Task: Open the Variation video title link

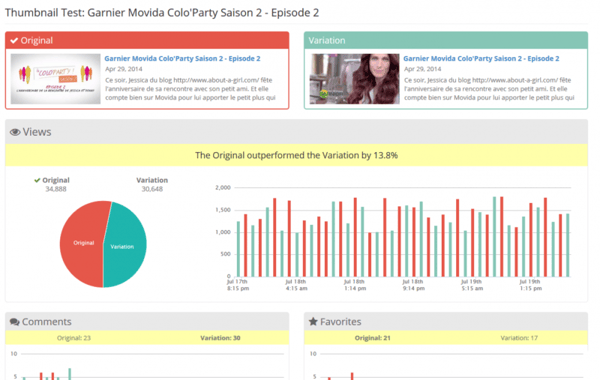Action: [x=481, y=59]
